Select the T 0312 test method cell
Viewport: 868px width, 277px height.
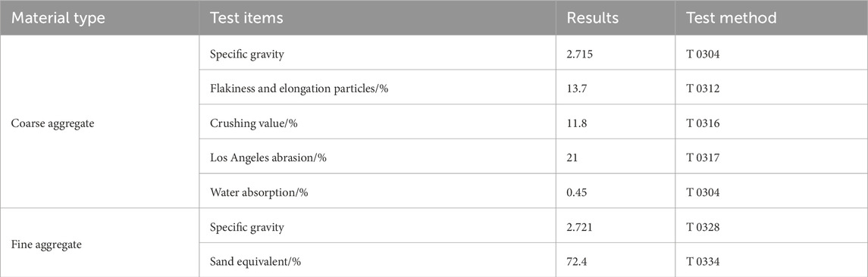pos(772,88)
